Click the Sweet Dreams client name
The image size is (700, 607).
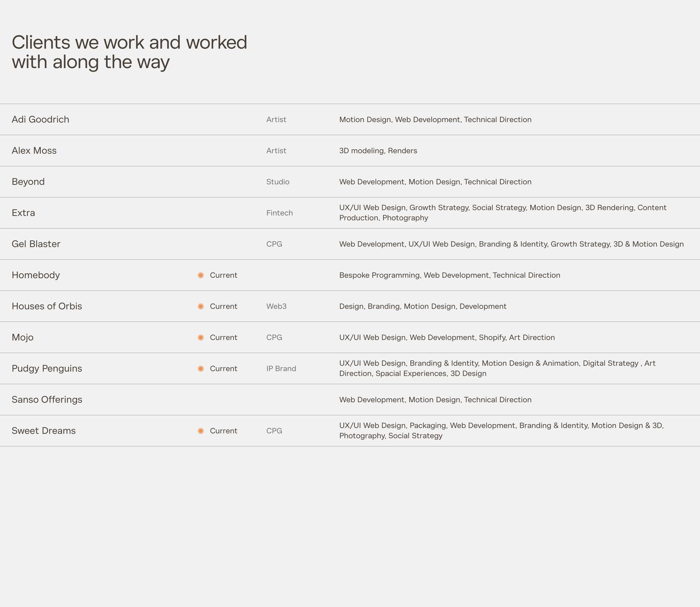(44, 431)
